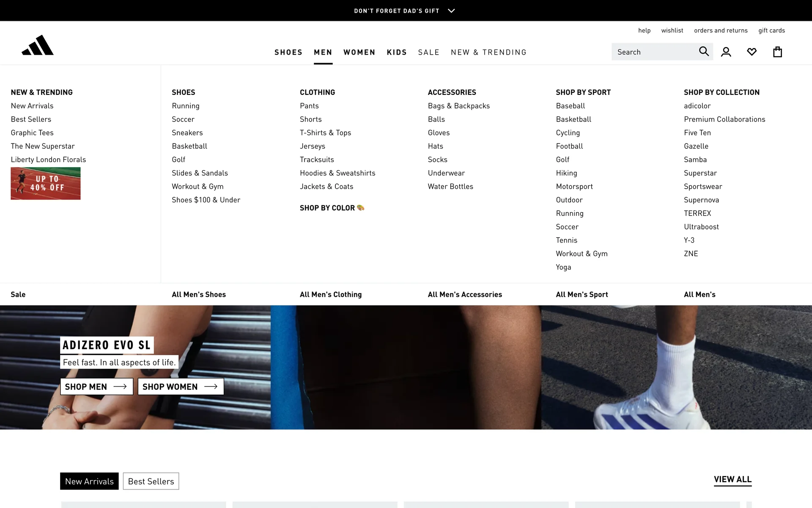Click the Up to 40% off thumbnail
Viewport: 812px width, 508px height.
click(x=46, y=183)
